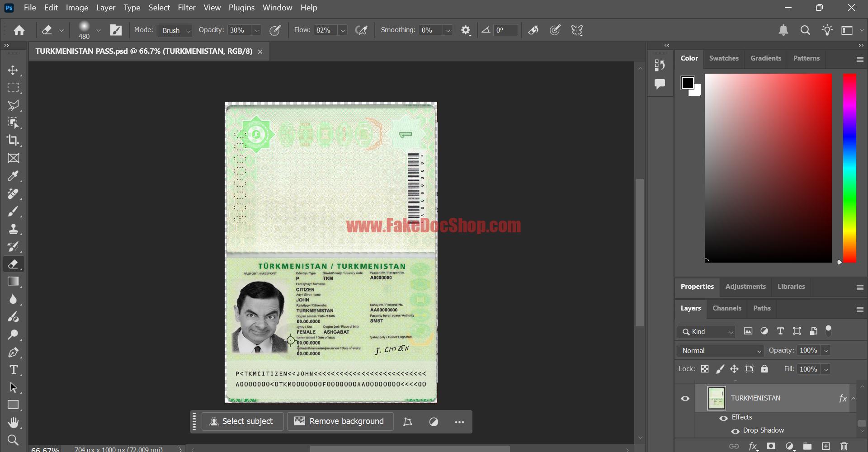Image resolution: width=868 pixels, height=452 pixels.
Task: Click the Home button in the options bar
Action: coord(19,30)
